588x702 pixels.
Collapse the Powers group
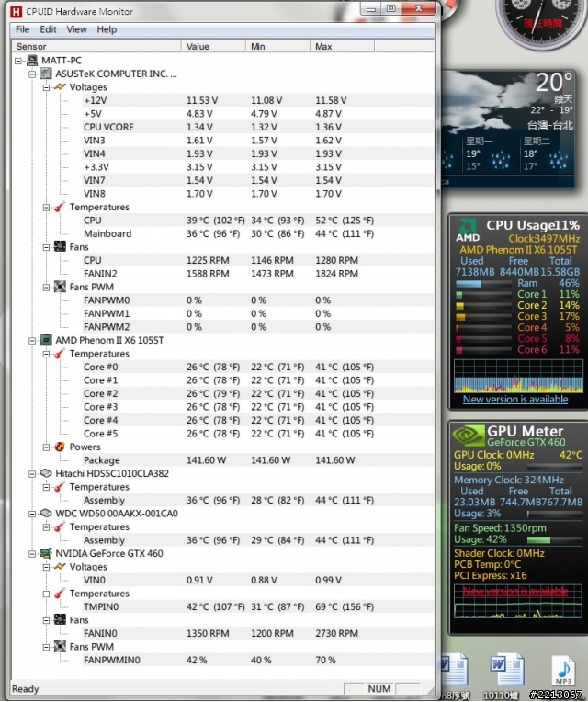pos(46,447)
